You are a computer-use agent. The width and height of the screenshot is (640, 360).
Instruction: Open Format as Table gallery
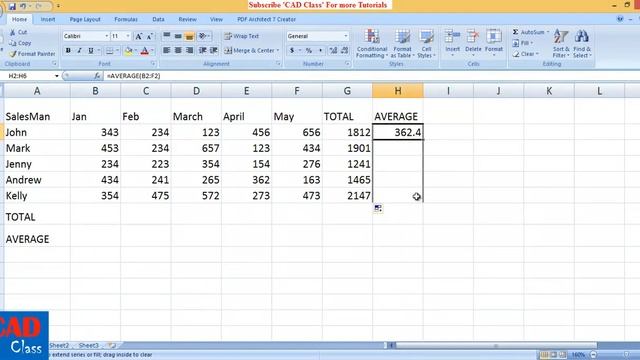coord(402,43)
